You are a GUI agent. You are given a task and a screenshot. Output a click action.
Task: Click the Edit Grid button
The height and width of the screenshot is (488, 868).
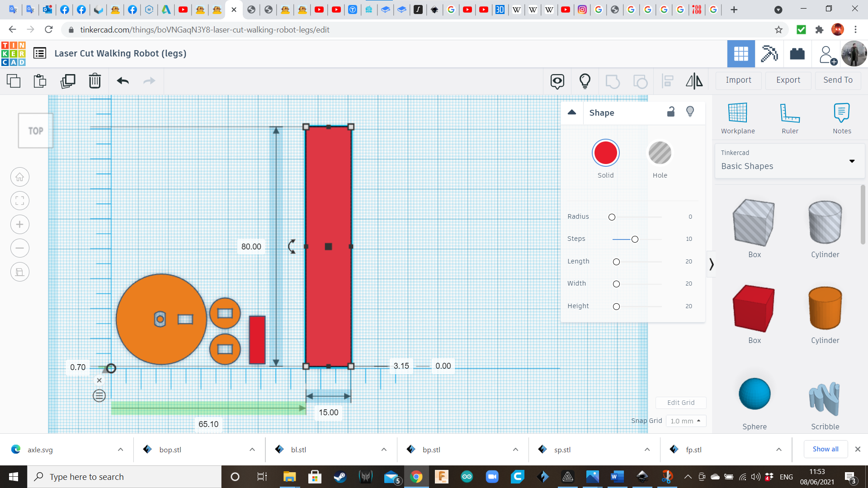(680, 403)
